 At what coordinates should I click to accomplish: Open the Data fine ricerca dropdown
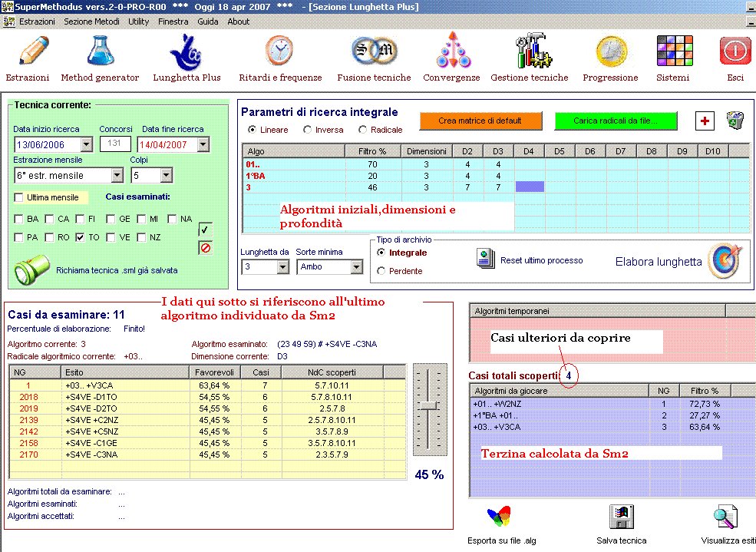pyautogui.click(x=203, y=144)
